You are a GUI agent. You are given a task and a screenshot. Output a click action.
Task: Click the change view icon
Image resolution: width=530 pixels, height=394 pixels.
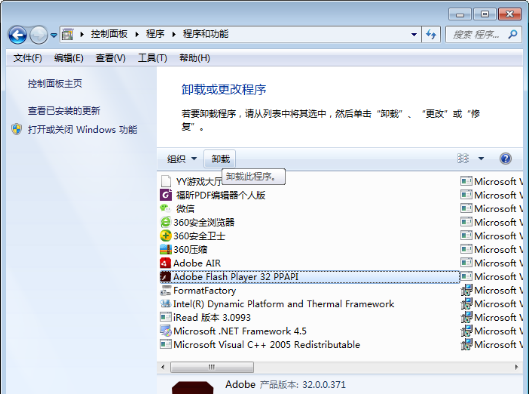(463, 158)
